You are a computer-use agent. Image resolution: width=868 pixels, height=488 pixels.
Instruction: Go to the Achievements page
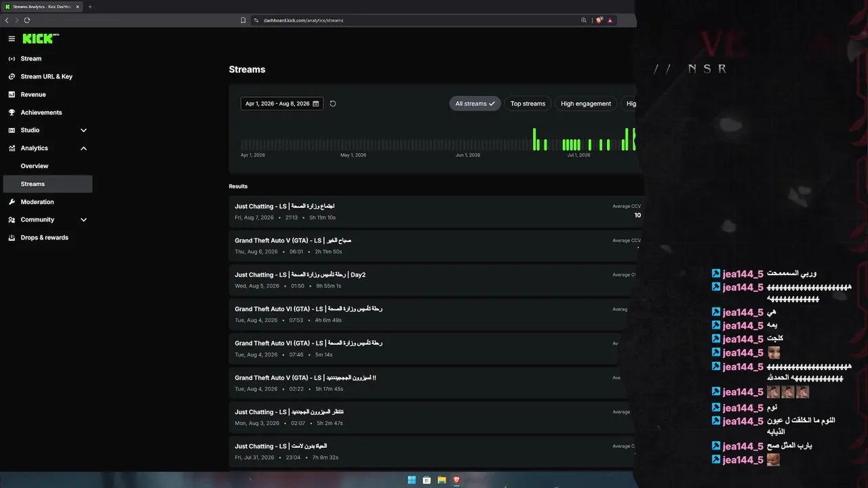click(x=47, y=113)
